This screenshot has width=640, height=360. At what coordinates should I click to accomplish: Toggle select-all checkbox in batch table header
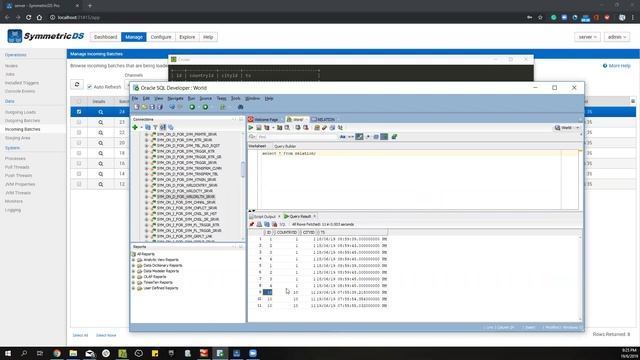pyautogui.click(x=79, y=101)
